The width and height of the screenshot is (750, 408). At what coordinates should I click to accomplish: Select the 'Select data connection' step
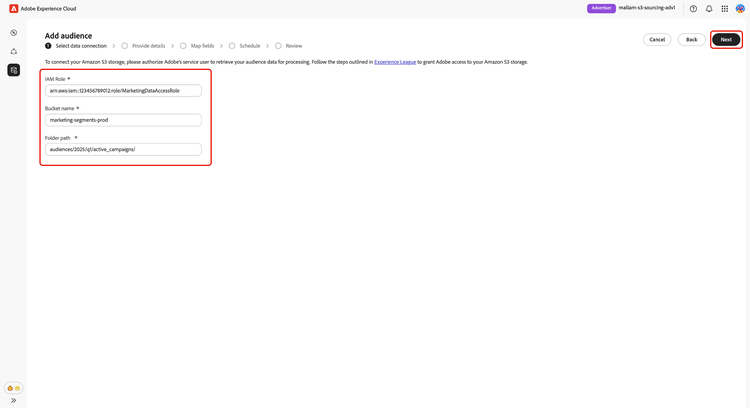76,46
